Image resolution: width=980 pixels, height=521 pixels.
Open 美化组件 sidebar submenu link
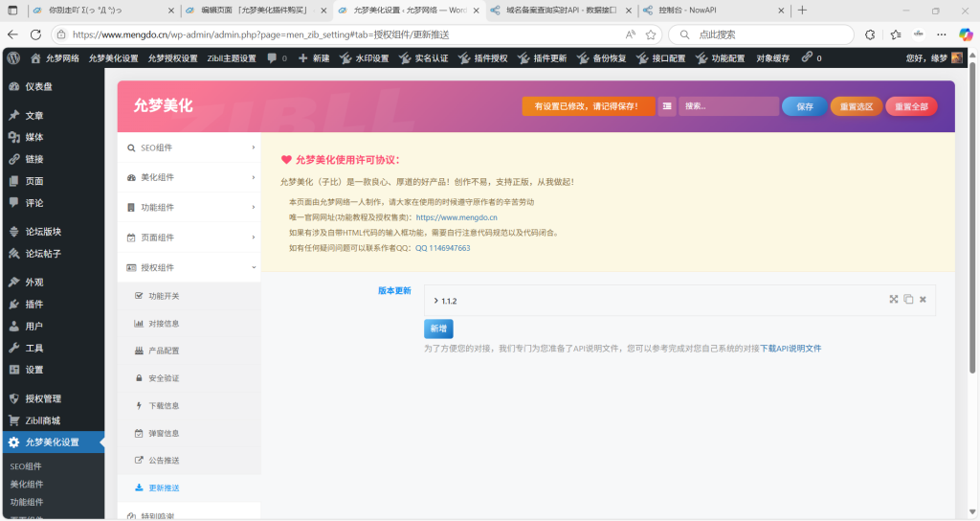point(27,484)
